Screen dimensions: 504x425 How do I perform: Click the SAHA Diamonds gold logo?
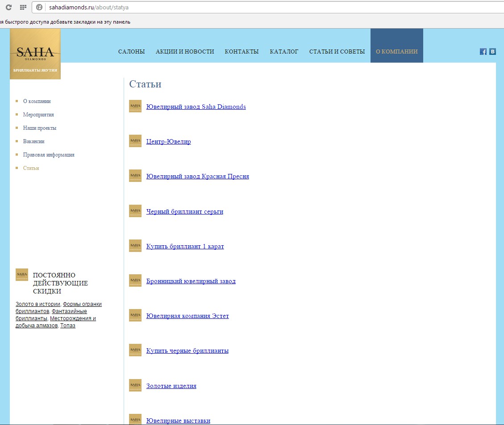[x=35, y=54]
